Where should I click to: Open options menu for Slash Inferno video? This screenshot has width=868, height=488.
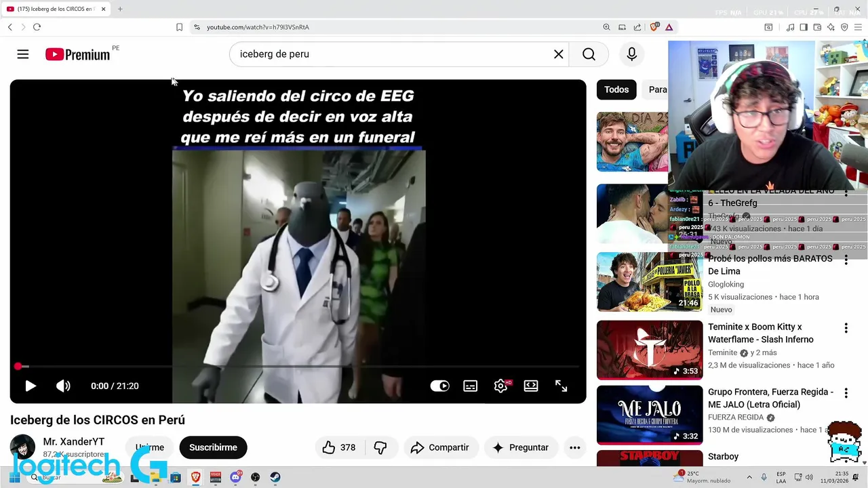click(x=846, y=328)
